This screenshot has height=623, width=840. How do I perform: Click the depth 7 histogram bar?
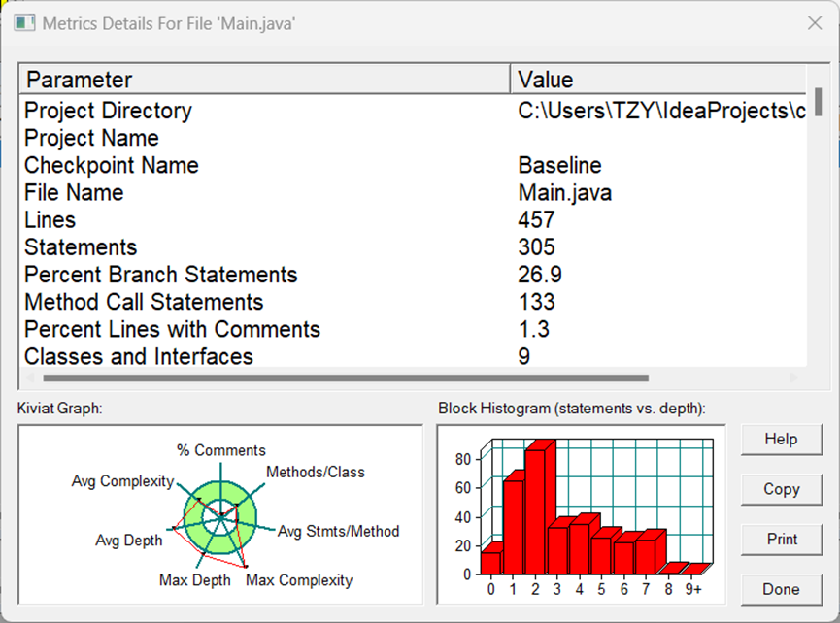646,558
